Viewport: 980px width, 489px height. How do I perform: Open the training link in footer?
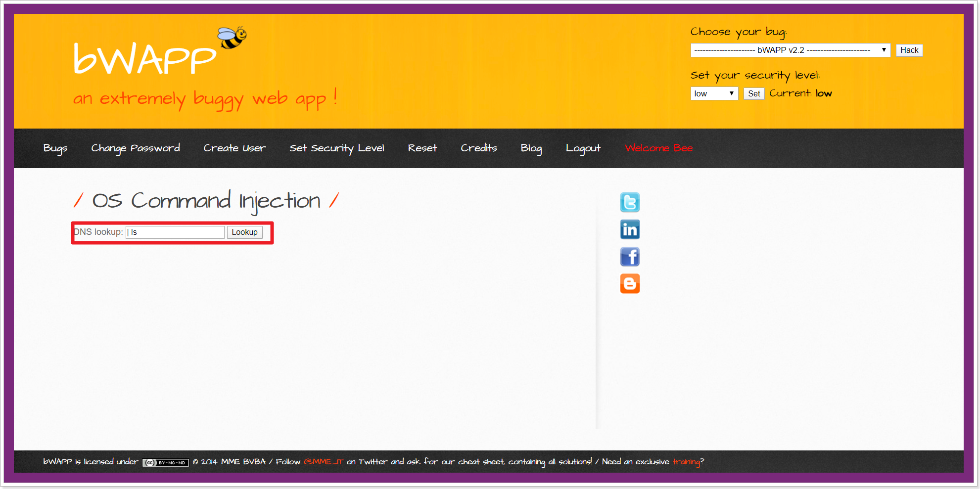point(686,462)
